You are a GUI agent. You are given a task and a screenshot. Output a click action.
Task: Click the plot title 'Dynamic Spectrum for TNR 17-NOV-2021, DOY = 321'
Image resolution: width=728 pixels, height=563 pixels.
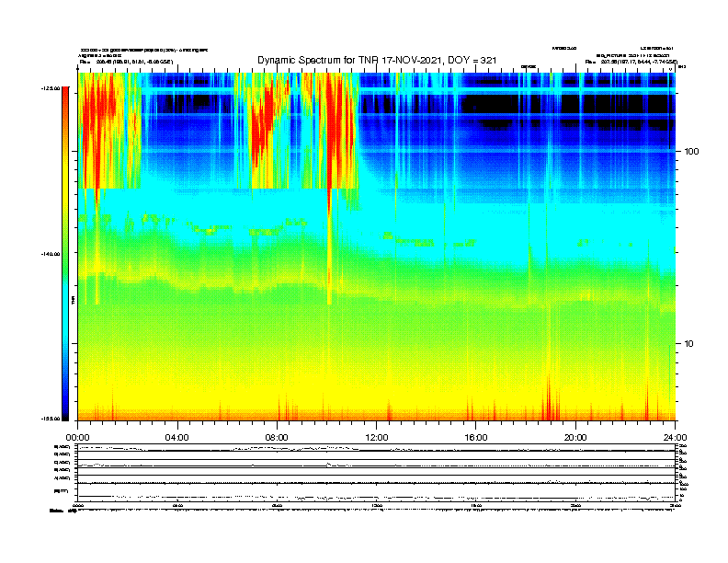point(377,60)
